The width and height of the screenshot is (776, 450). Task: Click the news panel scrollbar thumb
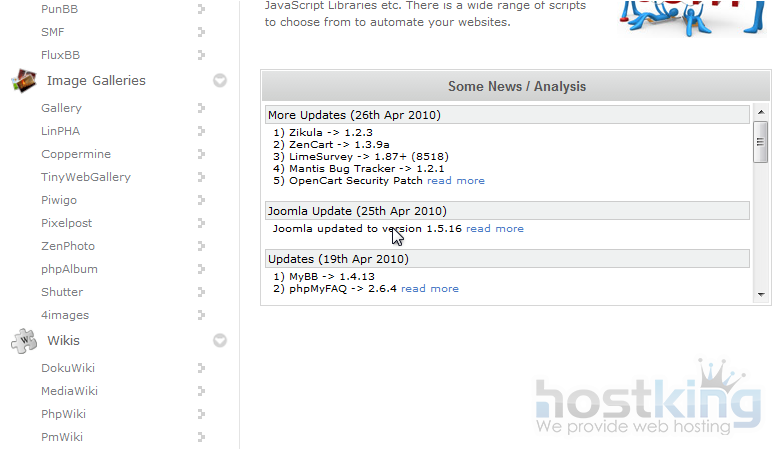coord(760,142)
